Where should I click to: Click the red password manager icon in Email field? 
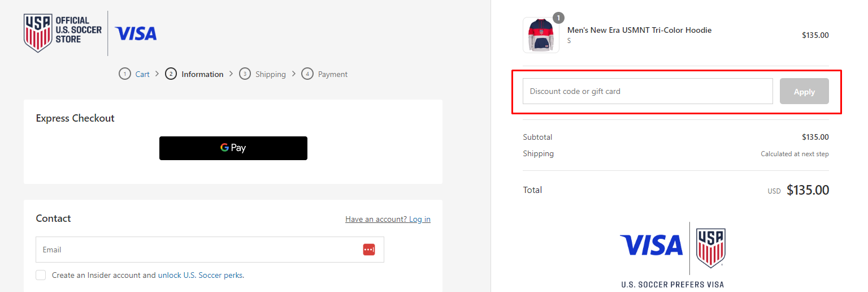(369, 250)
